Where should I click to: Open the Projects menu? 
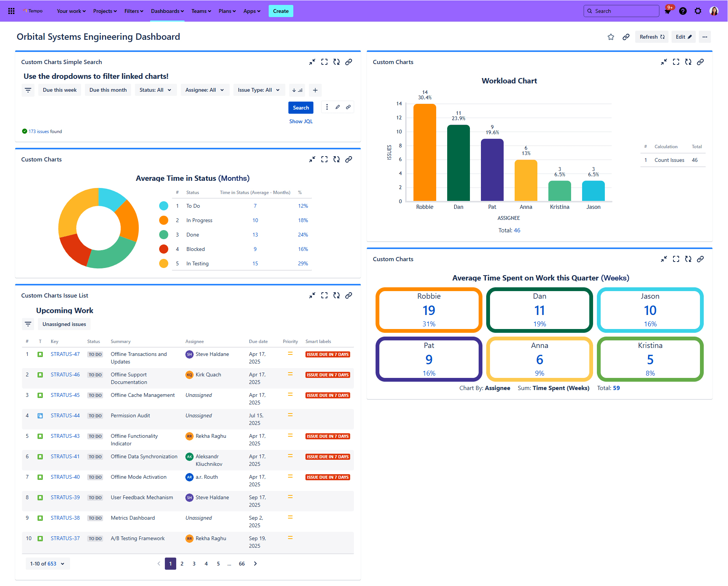tap(105, 11)
